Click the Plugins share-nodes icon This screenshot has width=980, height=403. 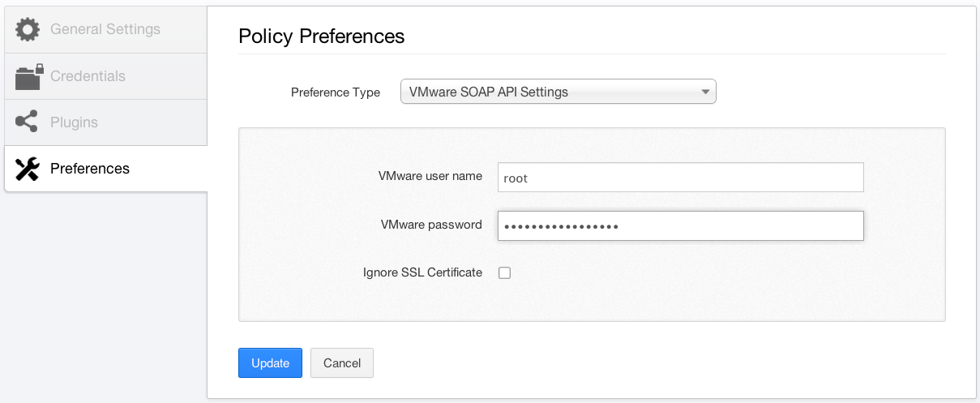tap(27, 122)
